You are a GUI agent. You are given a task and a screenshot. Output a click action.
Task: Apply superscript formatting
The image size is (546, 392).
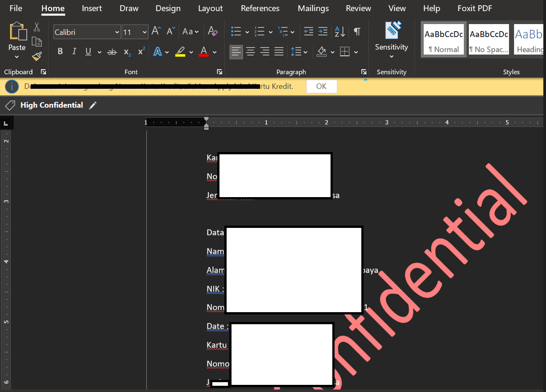141,52
